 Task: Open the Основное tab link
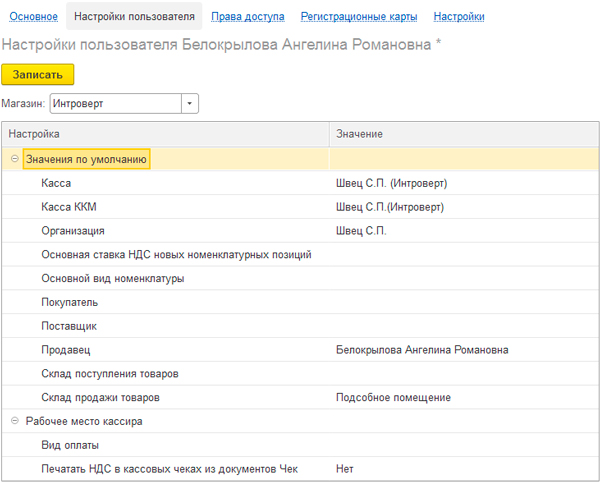[x=33, y=16]
